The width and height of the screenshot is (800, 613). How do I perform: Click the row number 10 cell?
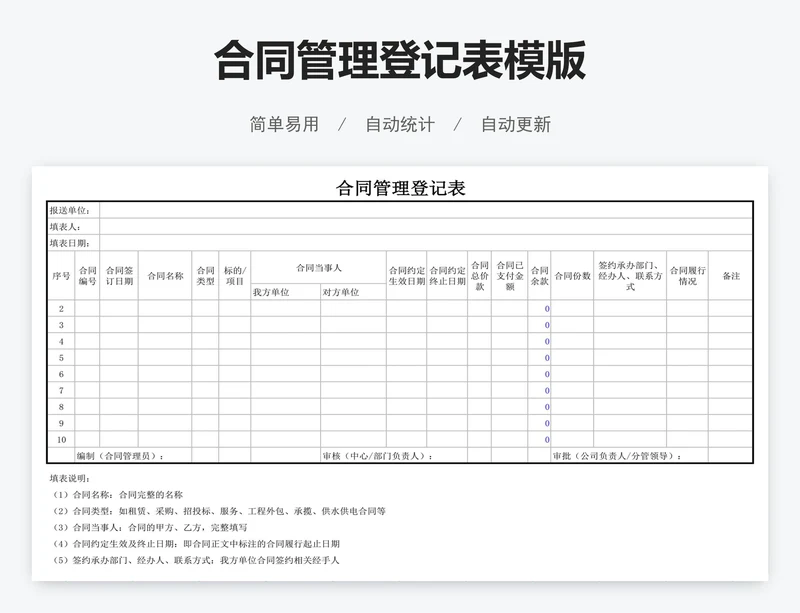[x=61, y=439]
